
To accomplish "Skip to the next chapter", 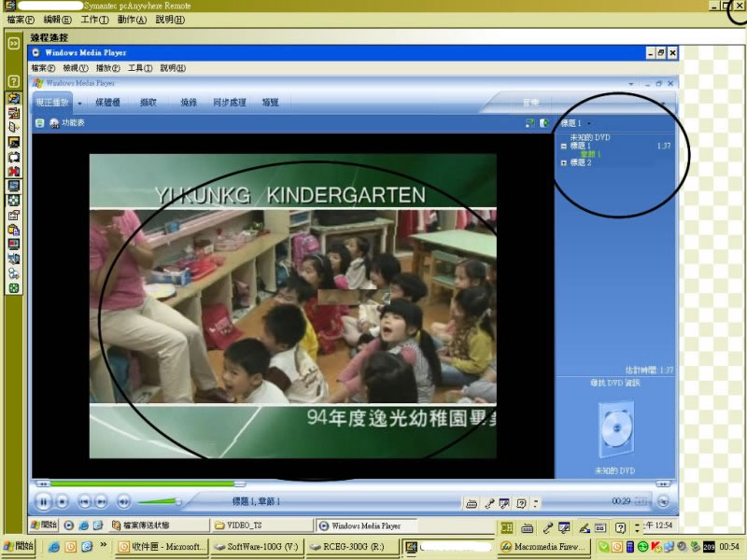I will pos(101,501).
